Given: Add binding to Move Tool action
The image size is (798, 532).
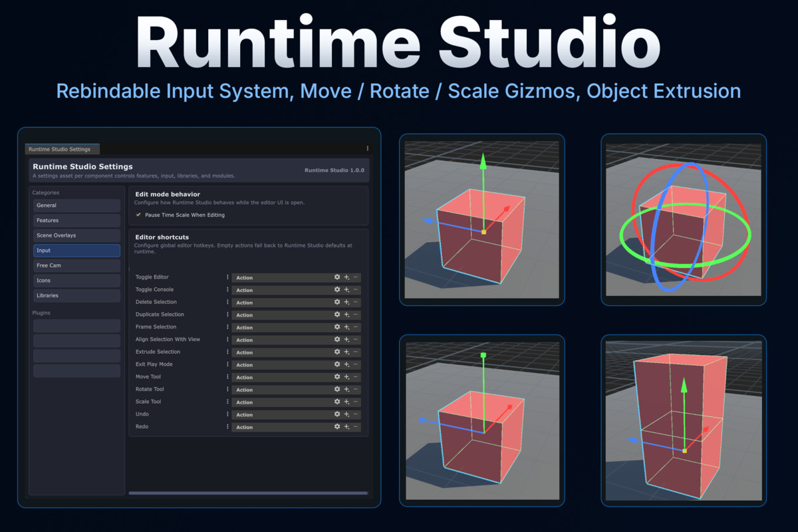Looking at the screenshot, I should click(x=346, y=377).
